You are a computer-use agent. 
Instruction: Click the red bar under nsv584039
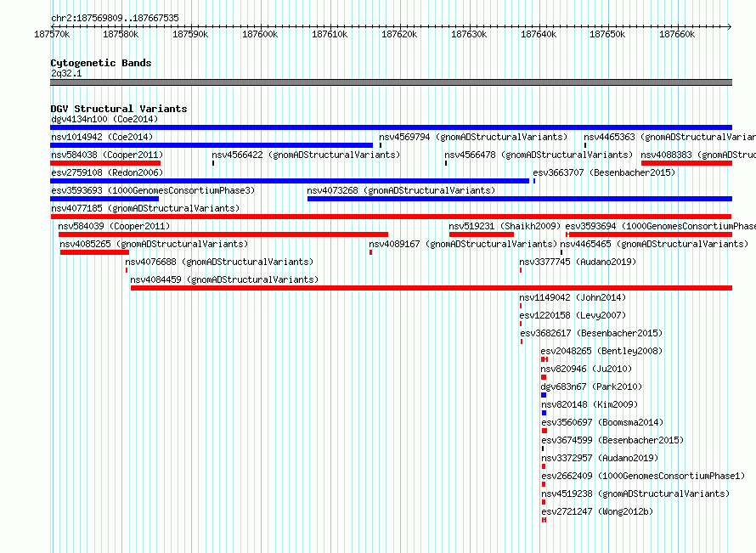223,234
